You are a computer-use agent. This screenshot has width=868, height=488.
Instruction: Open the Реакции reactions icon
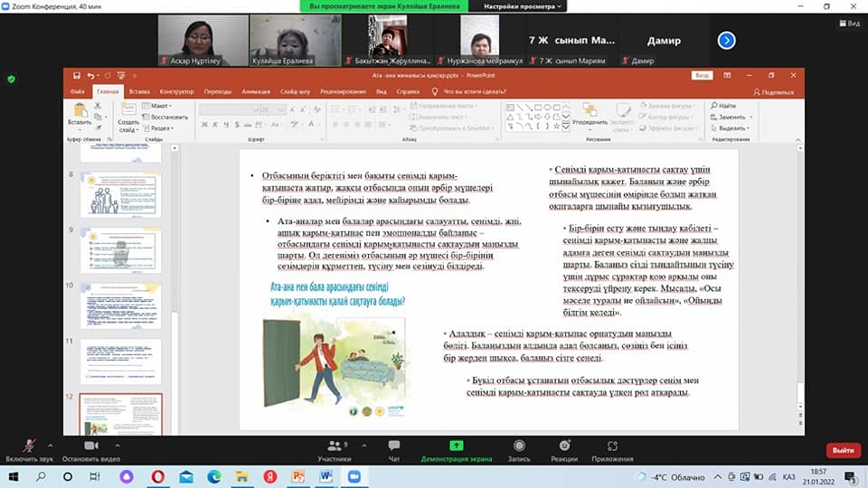click(564, 446)
